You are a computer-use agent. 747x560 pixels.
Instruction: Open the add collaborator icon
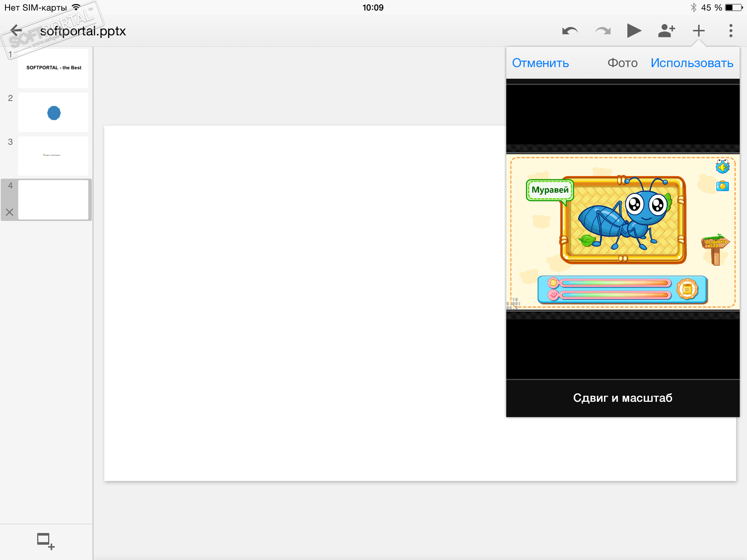click(666, 31)
